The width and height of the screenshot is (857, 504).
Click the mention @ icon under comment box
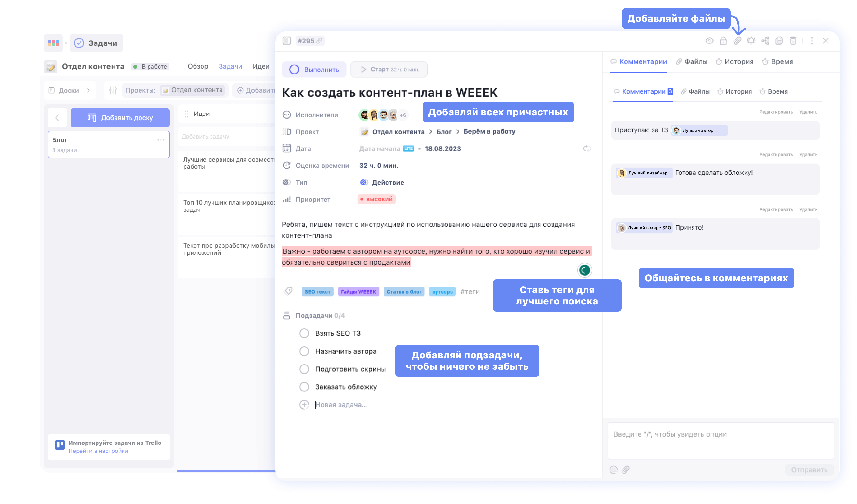point(613,470)
